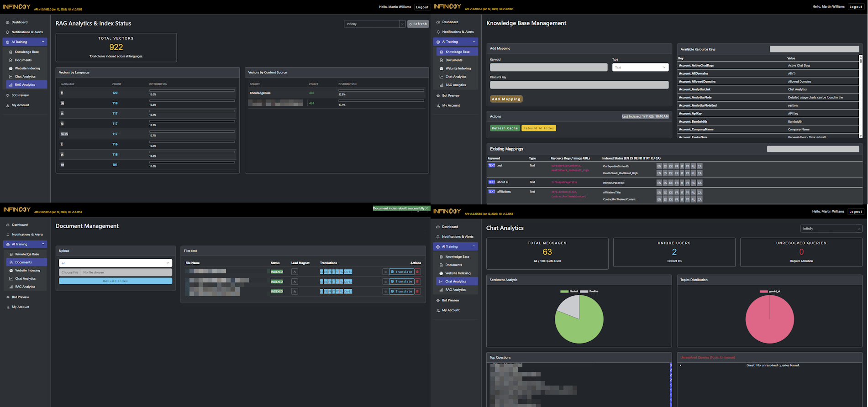Click the Add Mapping button

506,99
